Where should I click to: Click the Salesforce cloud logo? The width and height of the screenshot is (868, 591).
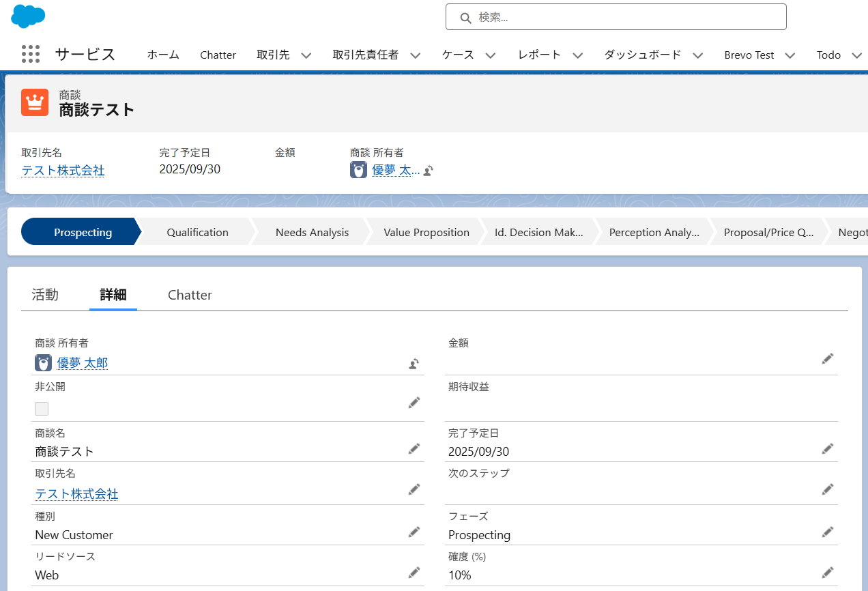tap(28, 16)
